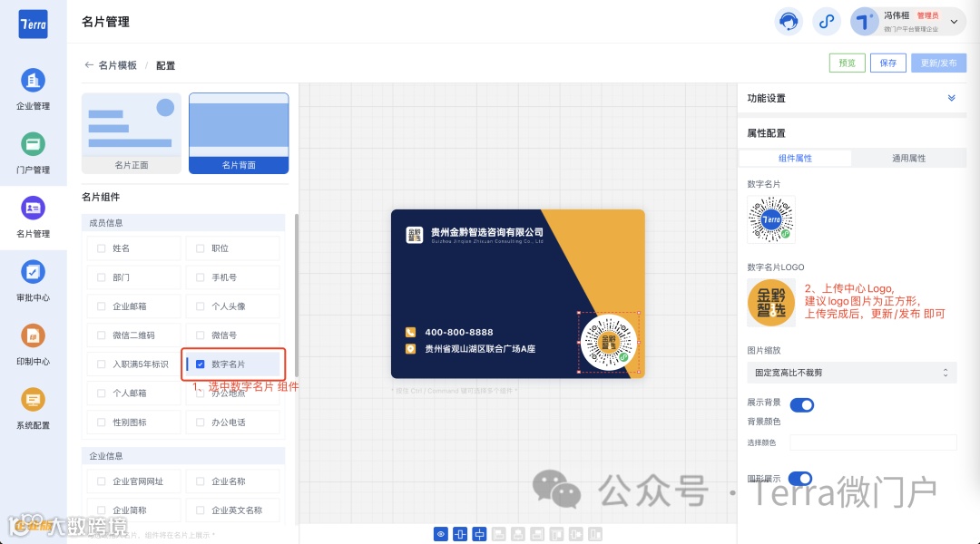Toggle the 圆形展示 switch
This screenshot has height=544, width=980.
pyautogui.click(x=800, y=479)
